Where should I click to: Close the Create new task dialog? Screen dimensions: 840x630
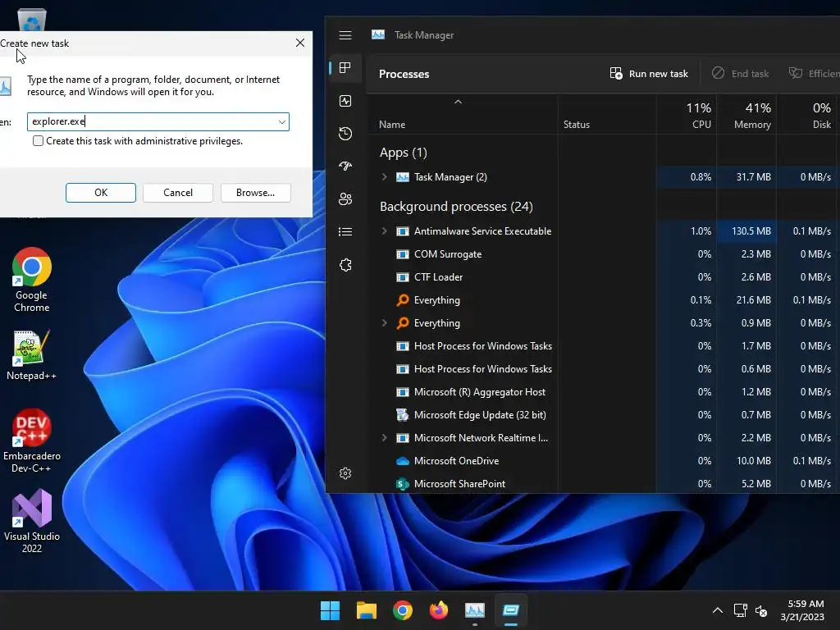coord(300,43)
